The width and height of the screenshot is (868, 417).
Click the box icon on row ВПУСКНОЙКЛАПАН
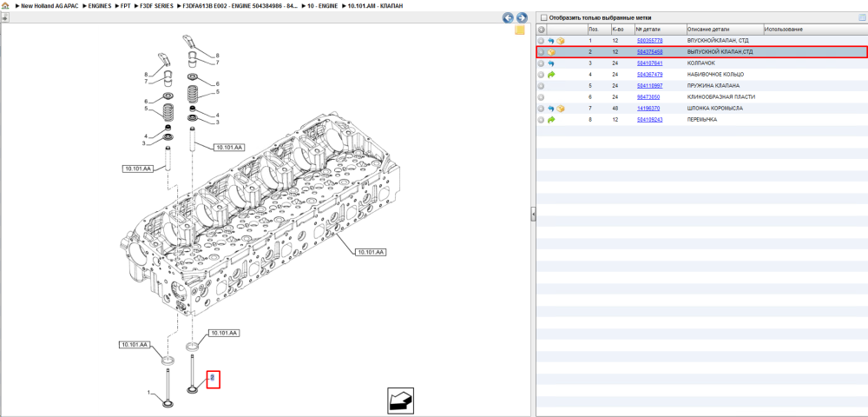(x=560, y=41)
